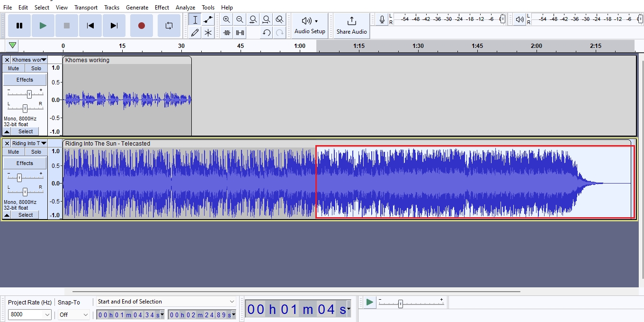Open the Generate menu

(x=137, y=7)
